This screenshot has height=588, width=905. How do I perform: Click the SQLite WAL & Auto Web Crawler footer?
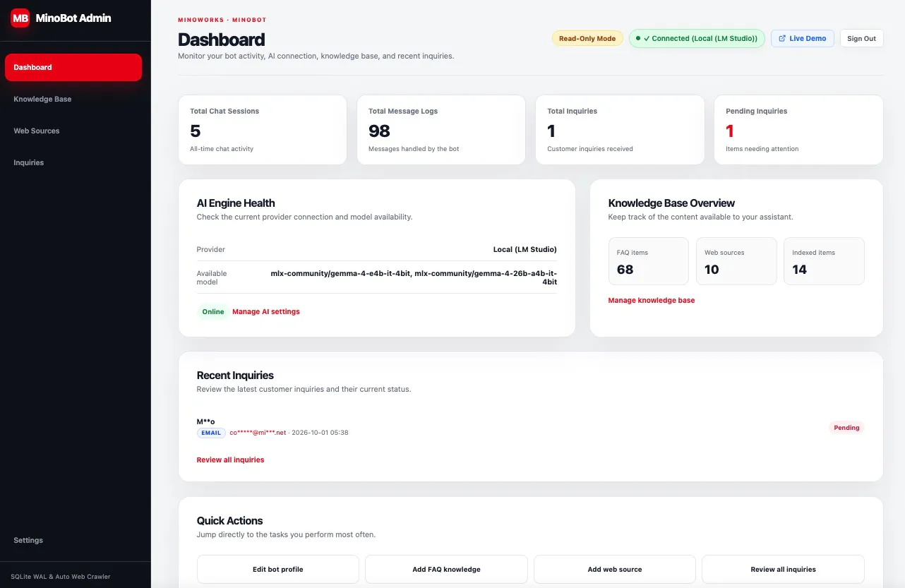pos(60,577)
